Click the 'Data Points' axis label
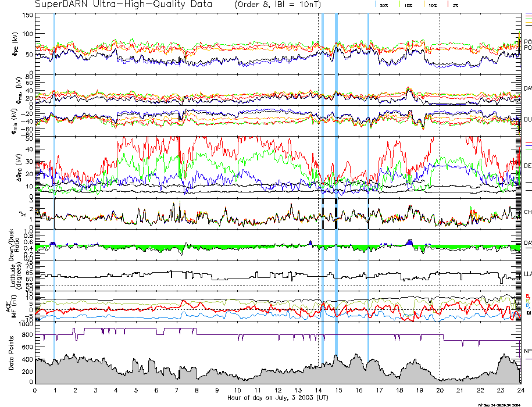 pyautogui.click(x=11, y=353)
